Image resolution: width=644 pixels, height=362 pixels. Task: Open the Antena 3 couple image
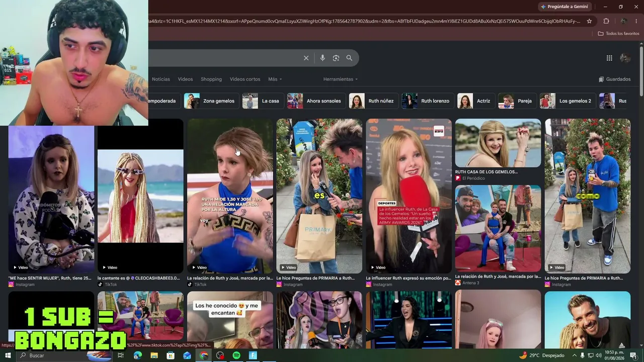pyautogui.click(x=498, y=228)
